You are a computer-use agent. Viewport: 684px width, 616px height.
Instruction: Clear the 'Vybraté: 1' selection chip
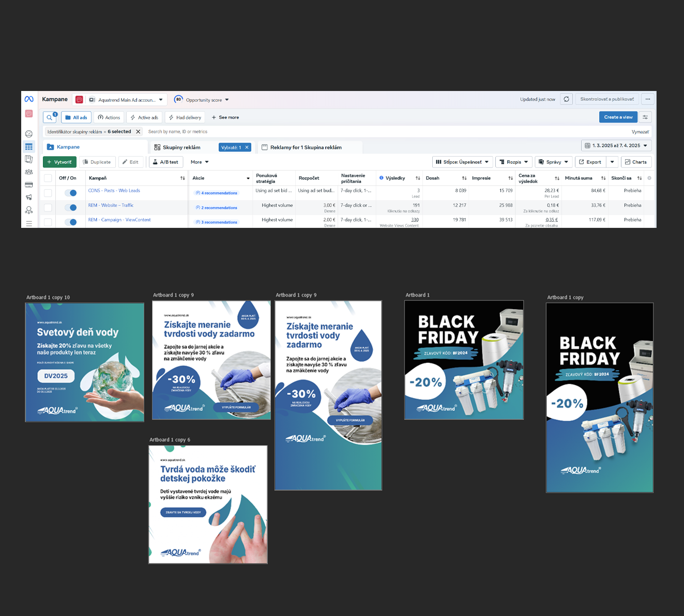click(x=247, y=147)
